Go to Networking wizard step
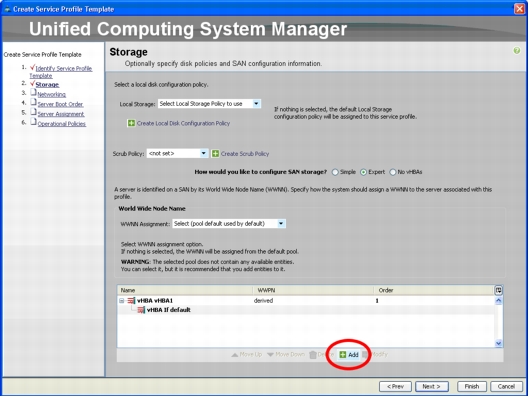529x398 pixels. (x=52, y=94)
